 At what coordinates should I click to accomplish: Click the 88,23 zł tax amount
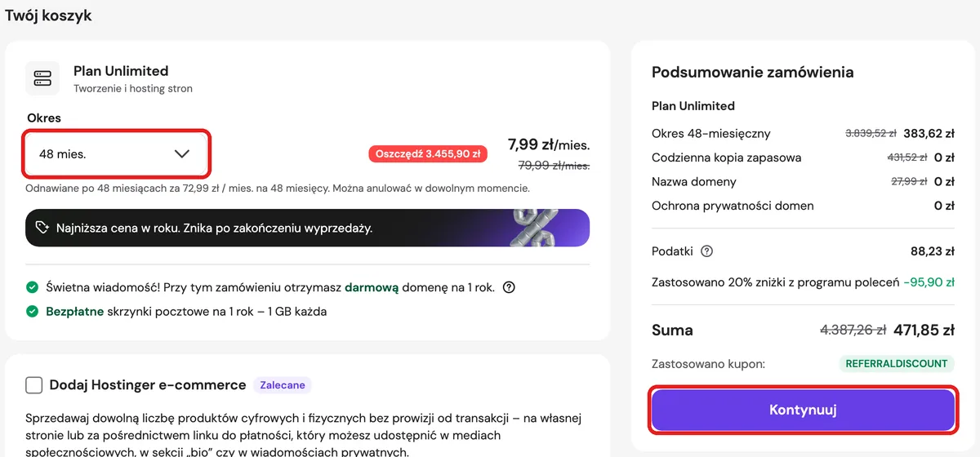[933, 251]
